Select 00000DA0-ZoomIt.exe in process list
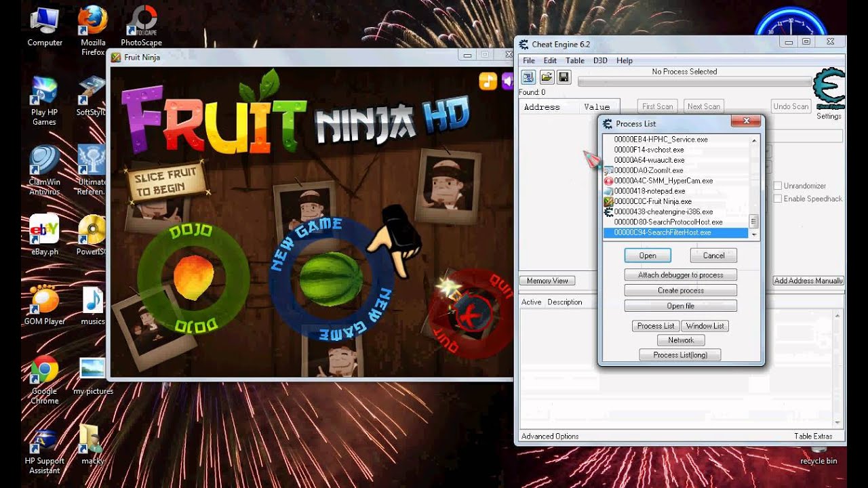Screen dimensions: 868x488 pyautogui.click(x=675, y=171)
